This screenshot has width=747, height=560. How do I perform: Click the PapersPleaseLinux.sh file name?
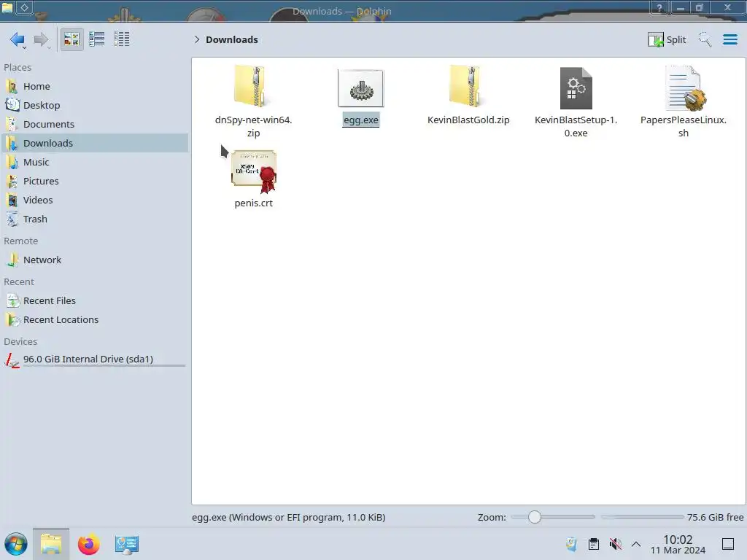point(683,127)
